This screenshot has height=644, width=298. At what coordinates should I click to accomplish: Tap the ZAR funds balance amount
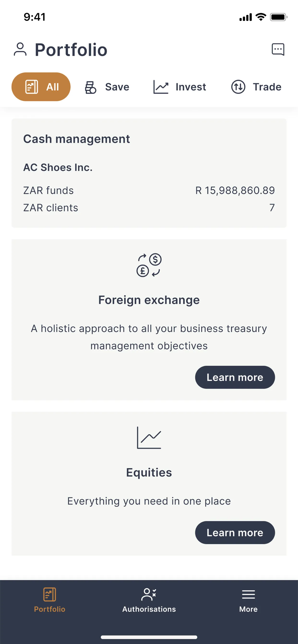pos(235,190)
